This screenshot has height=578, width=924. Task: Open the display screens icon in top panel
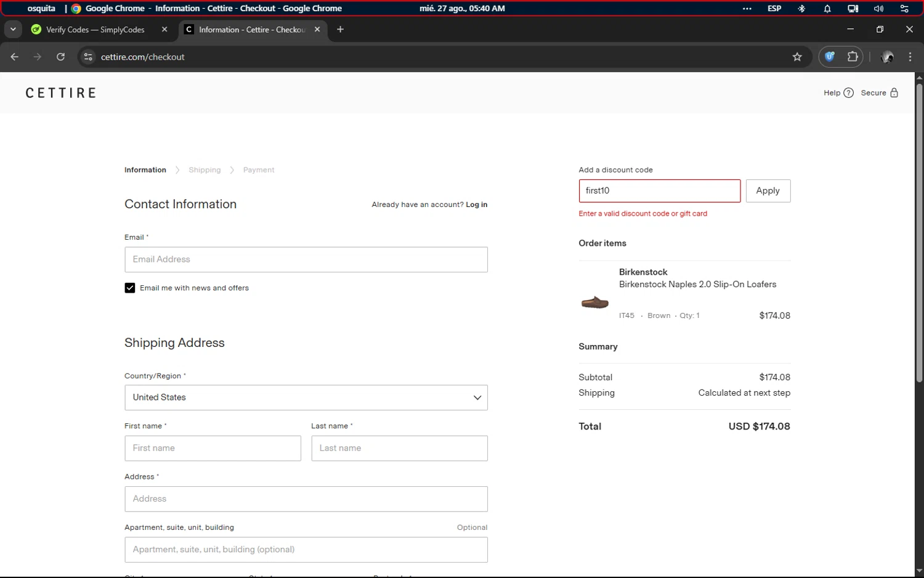853,9
